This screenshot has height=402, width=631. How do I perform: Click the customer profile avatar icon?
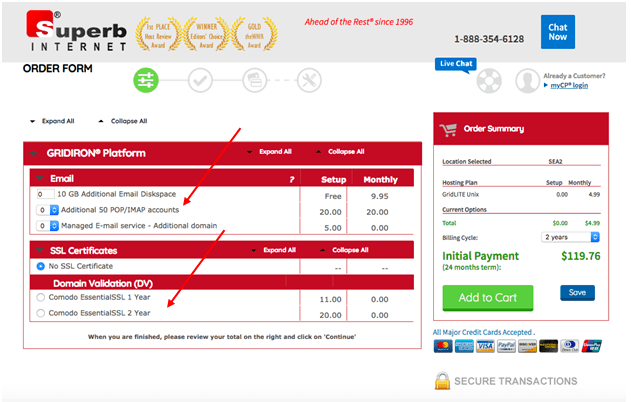(x=527, y=81)
